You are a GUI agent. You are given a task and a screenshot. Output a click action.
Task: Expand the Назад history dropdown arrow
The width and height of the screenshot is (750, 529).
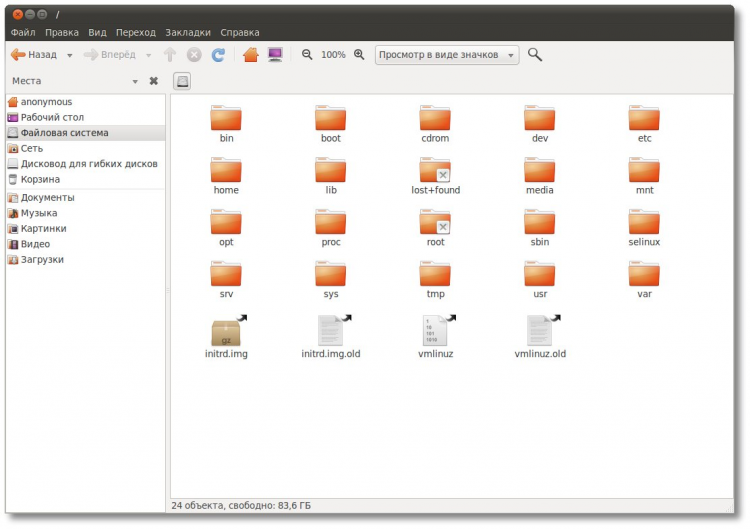pos(69,56)
